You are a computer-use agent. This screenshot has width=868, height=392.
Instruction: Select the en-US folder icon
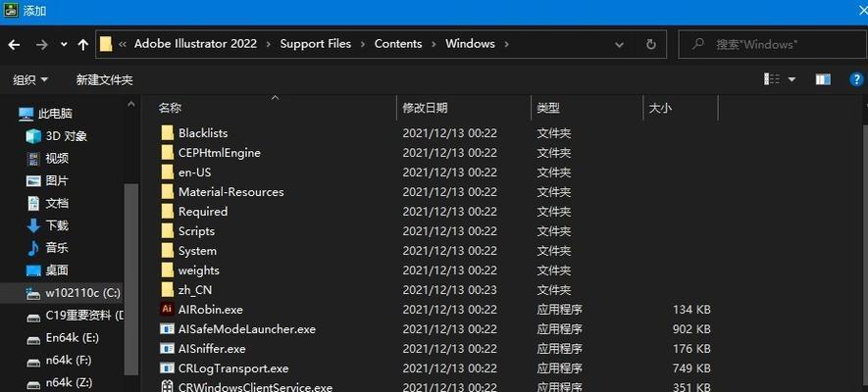[x=168, y=172]
